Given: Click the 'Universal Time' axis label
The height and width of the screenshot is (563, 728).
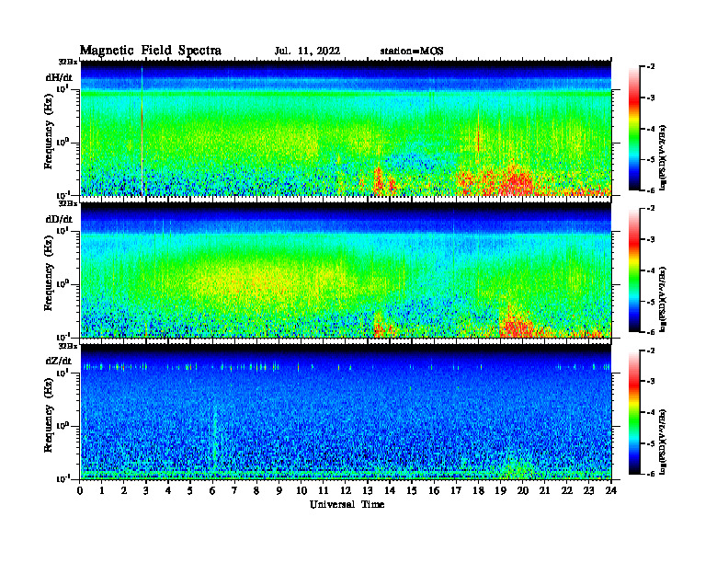Looking at the screenshot, I should pyautogui.click(x=347, y=504).
